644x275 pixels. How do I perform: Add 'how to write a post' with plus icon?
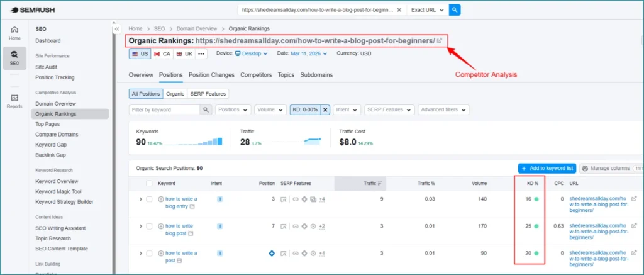point(161,253)
